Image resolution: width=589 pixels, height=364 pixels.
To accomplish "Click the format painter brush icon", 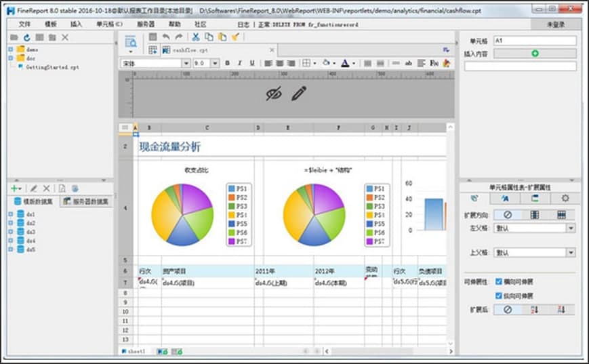I will (235, 37).
